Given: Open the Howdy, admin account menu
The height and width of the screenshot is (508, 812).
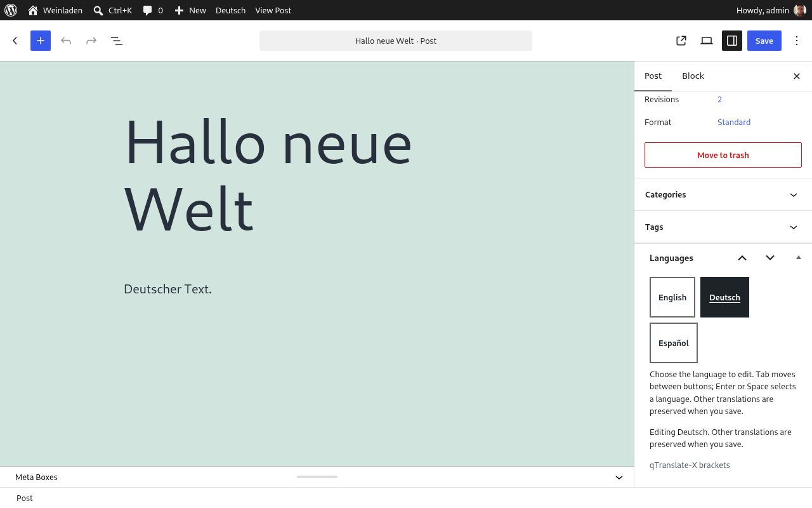Looking at the screenshot, I should (771, 10).
